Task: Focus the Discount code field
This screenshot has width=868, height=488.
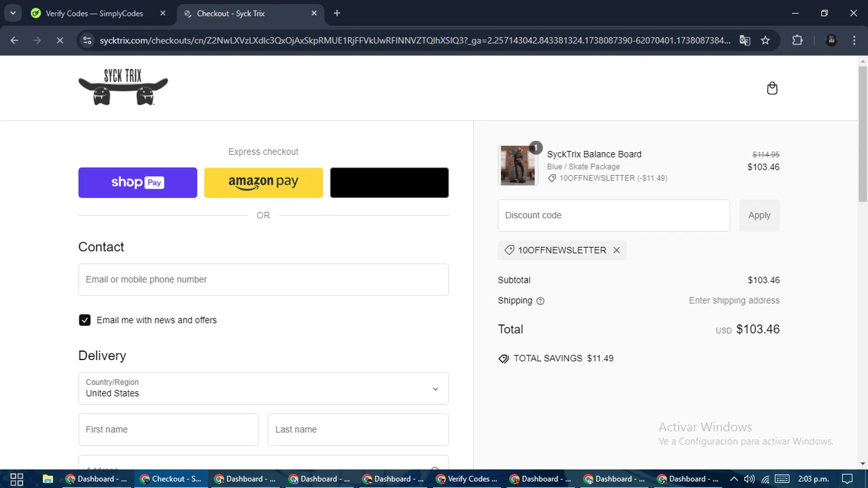Action: pyautogui.click(x=614, y=215)
